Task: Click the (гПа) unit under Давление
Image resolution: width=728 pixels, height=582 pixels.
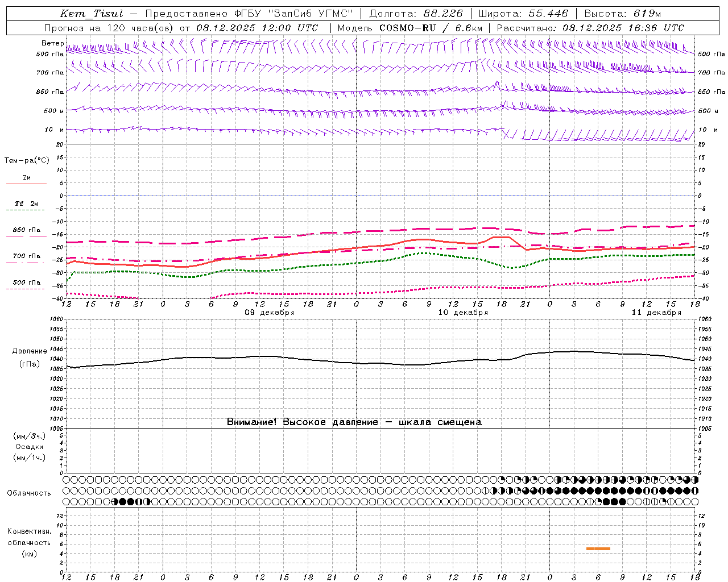Action: (x=30, y=364)
